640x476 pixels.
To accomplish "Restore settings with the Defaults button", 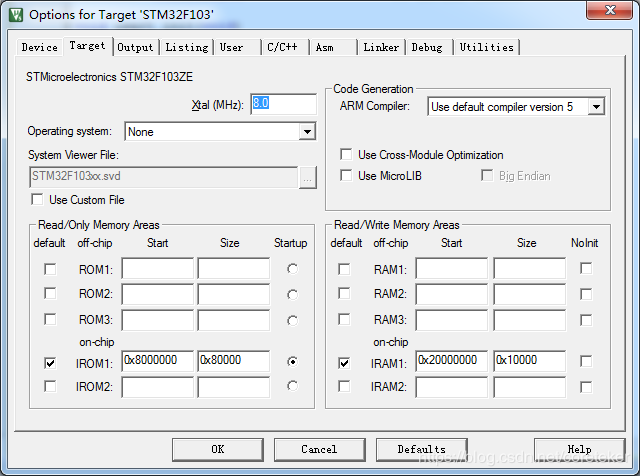I will (422, 449).
